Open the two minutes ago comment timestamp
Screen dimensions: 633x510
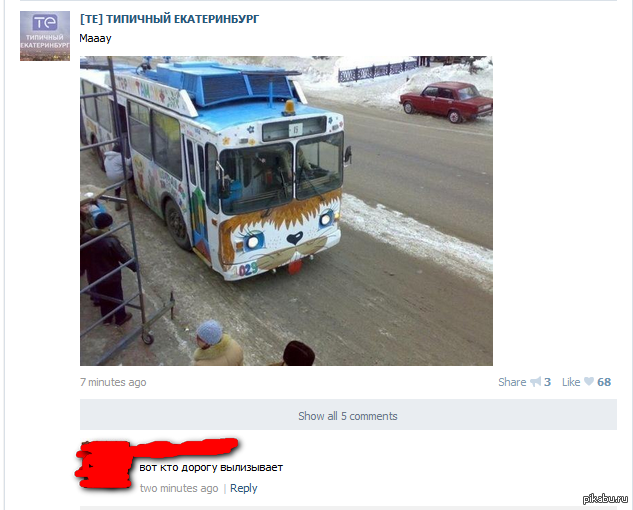179,488
